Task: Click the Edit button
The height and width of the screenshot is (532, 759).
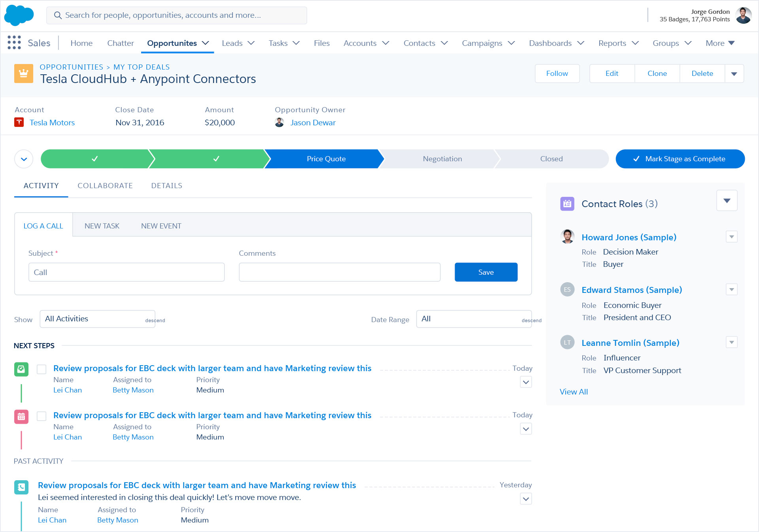Action: pos(612,74)
